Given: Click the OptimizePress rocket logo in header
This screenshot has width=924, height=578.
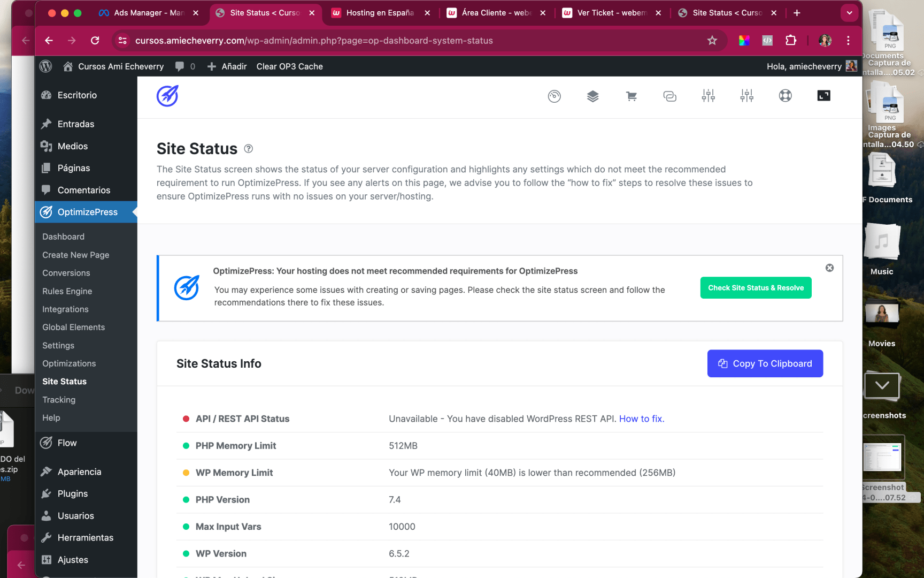Looking at the screenshot, I should pyautogui.click(x=167, y=96).
